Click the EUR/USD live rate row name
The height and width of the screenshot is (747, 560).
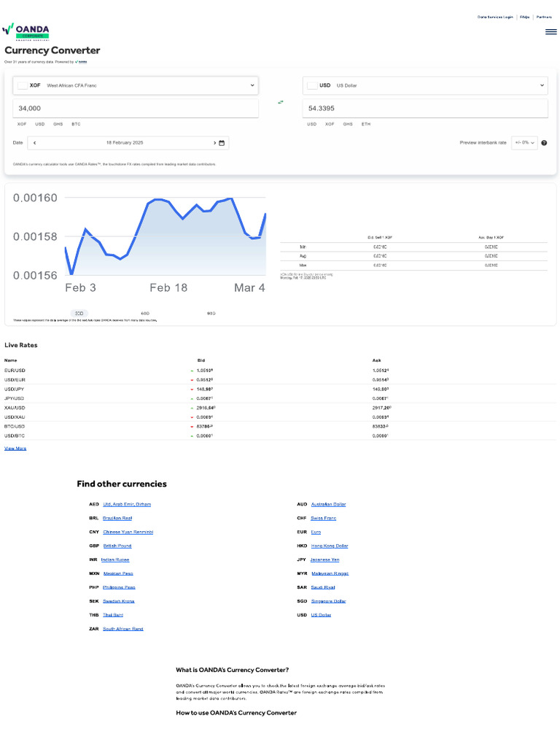click(x=15, y=371)
